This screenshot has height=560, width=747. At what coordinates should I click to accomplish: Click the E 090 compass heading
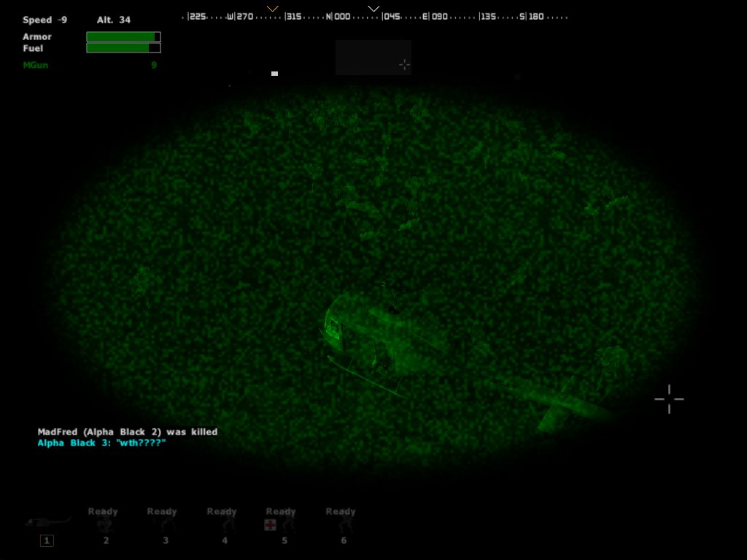436,17
